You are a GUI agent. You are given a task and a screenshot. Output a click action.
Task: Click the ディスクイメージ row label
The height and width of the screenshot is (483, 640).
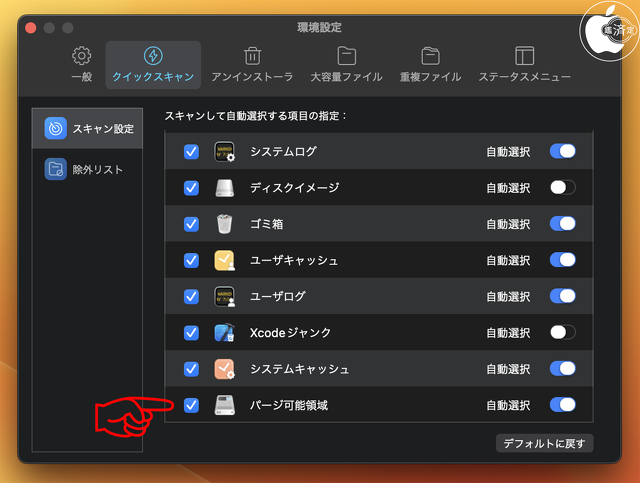click(x=294, y=188)
